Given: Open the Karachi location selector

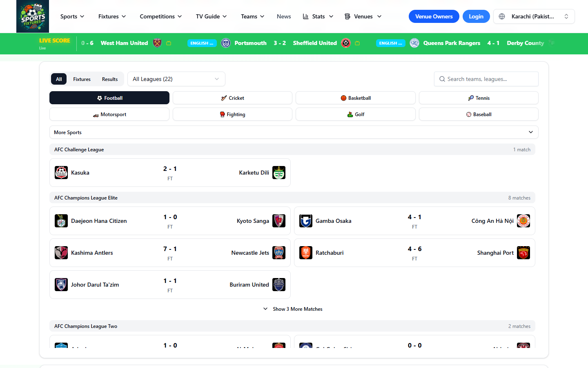Looking at the screenshot, I should pyautogui.click(x=534, y=16).
